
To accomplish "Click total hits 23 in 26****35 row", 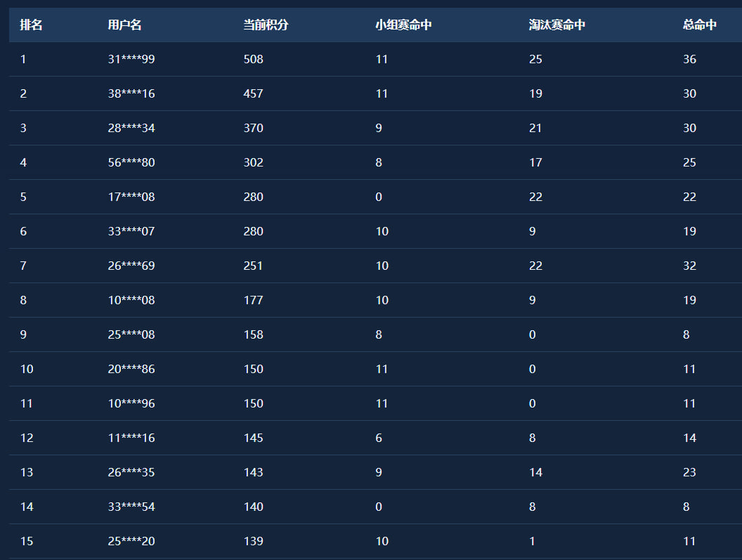I will [x=689, y=472].
